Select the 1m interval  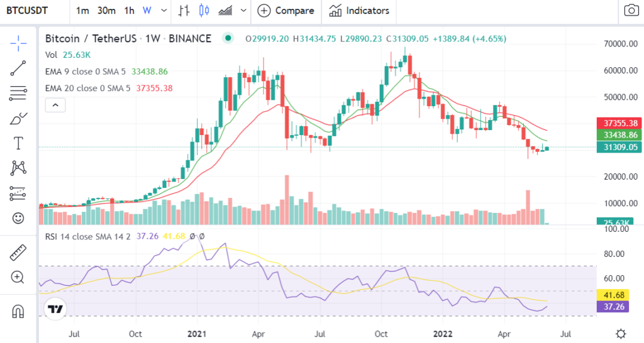(x=82, y=11)
